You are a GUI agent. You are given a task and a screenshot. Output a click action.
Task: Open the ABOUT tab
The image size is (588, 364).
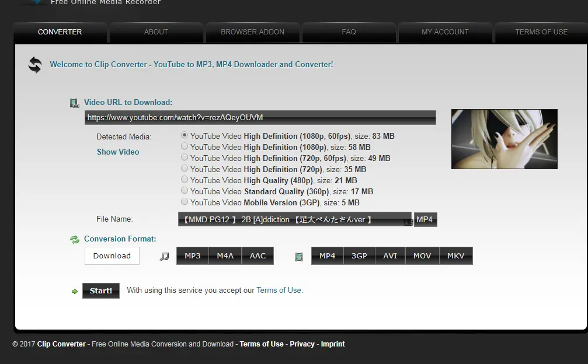[x=156, y=32]
